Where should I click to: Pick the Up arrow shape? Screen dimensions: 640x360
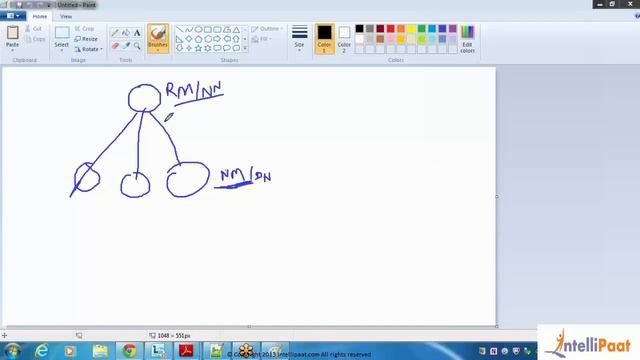coord(236,39)
